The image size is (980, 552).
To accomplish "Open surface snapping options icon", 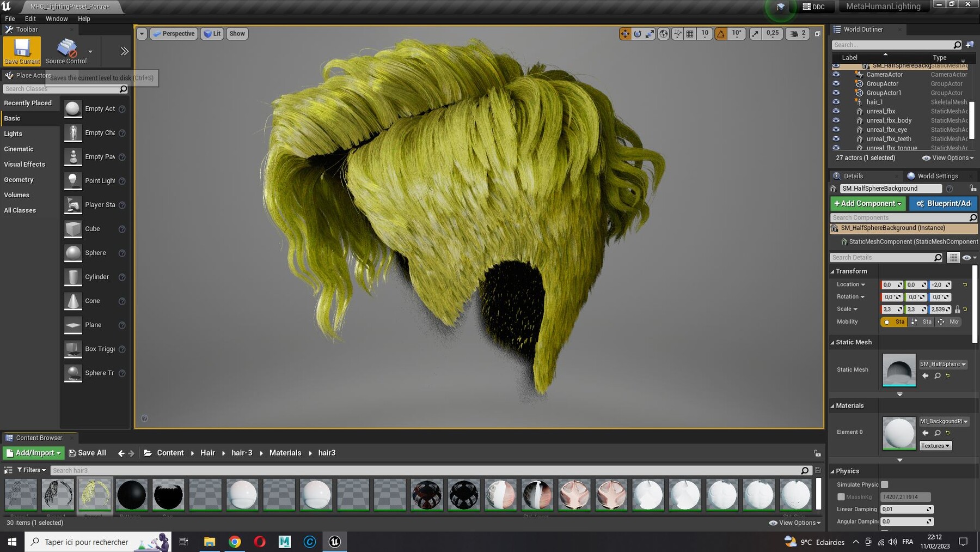I will pyautogui.click(x=677, y=34).
